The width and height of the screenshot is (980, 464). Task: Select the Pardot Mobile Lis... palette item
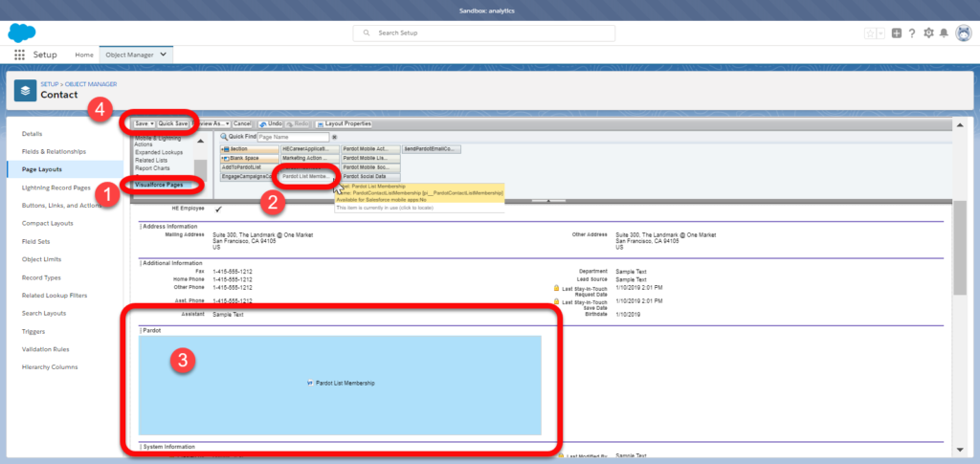click(x=370, y=159)
